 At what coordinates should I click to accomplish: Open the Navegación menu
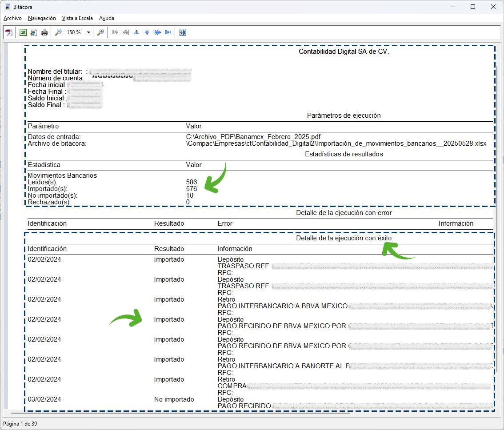(x=42, y=18)
